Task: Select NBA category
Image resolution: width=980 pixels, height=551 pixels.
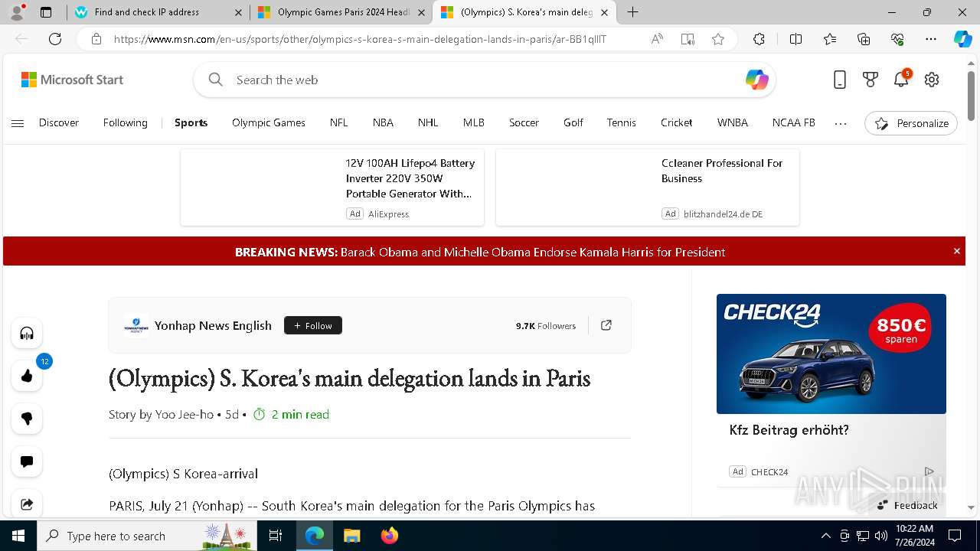Action: (383, 122)
